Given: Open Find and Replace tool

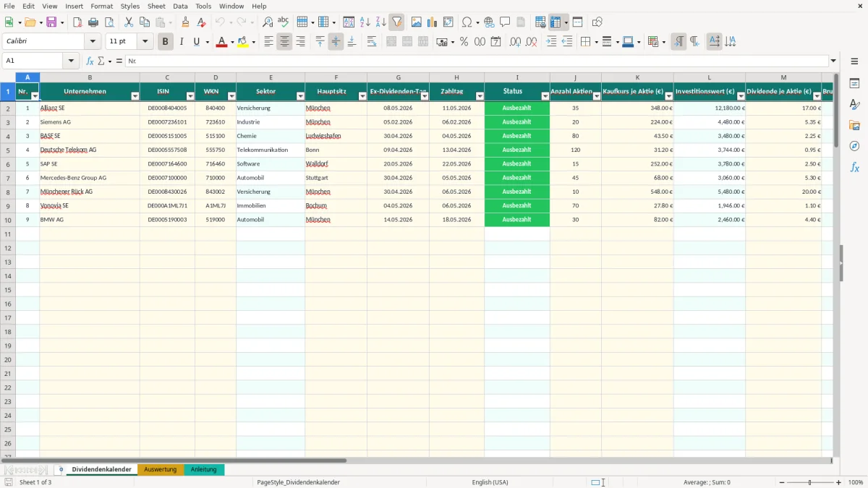Looking at the screenshot, I should point(268,22).
